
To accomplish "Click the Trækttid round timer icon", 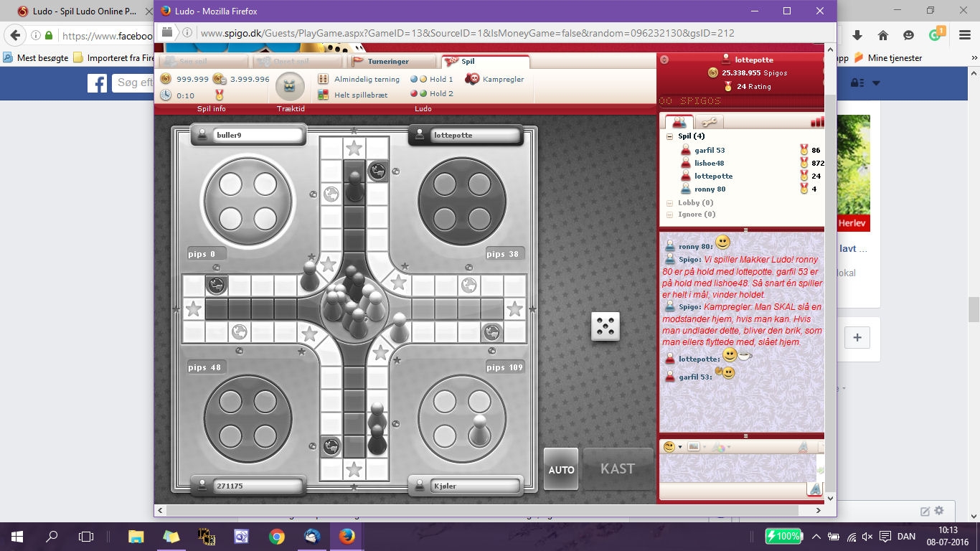I will coord(290,87).
